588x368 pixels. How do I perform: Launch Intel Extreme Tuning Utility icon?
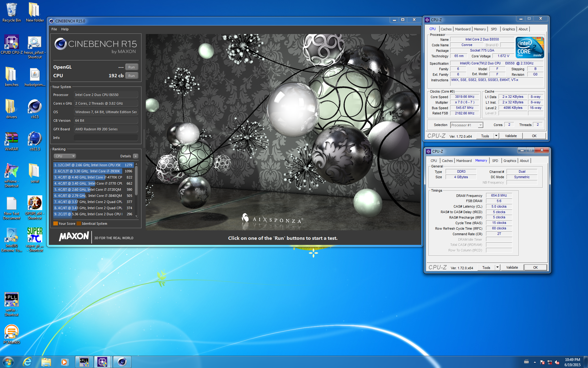click(12, 240)
